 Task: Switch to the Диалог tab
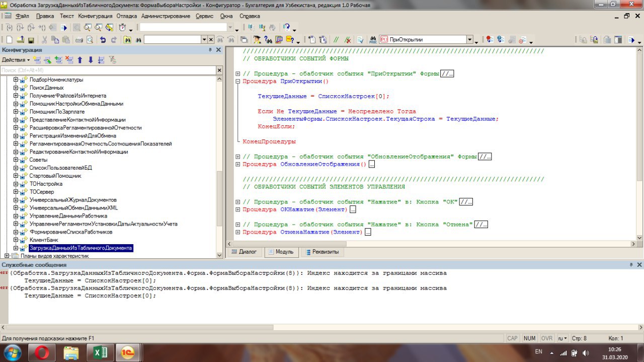(x=244, y=252)
